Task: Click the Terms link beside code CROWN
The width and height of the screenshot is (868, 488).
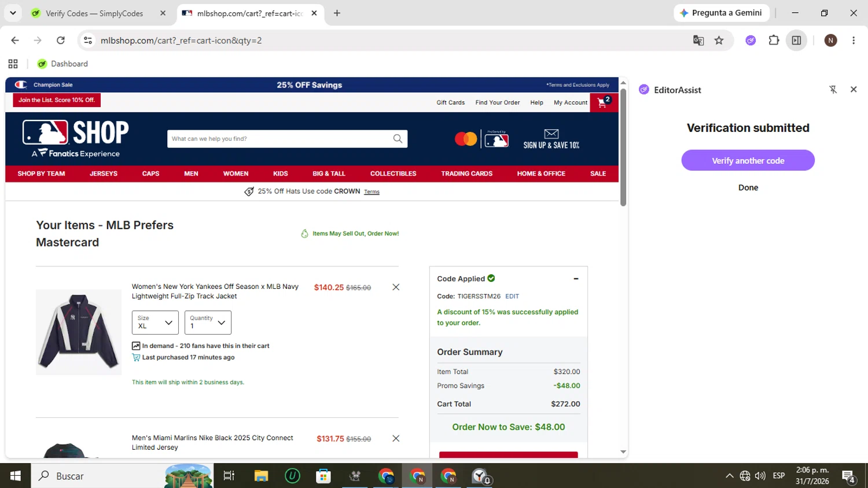Action: click(372, 192)
